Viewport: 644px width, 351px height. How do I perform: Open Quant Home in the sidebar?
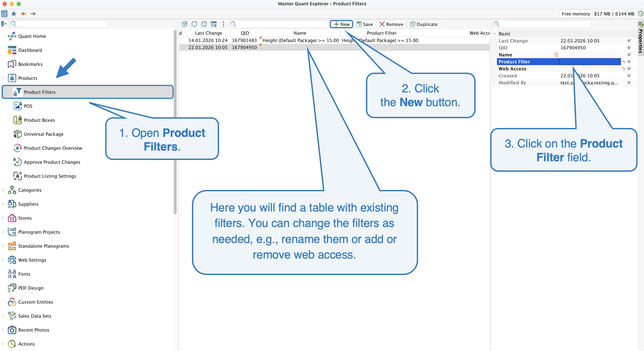click(x=32, y=36)
